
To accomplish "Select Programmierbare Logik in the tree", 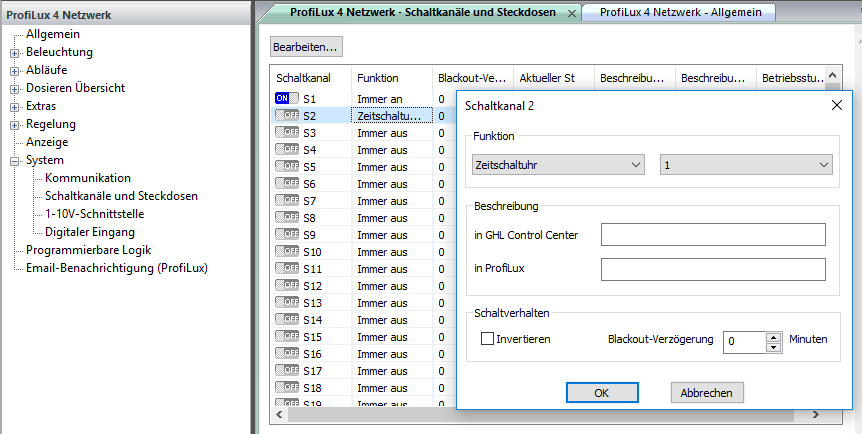I will click(x=89, y=250).
